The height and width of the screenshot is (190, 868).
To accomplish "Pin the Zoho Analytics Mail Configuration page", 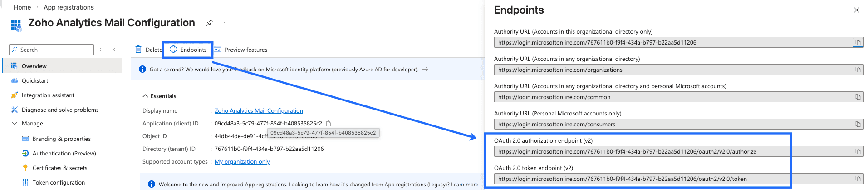I will click(x=209, y=23).
